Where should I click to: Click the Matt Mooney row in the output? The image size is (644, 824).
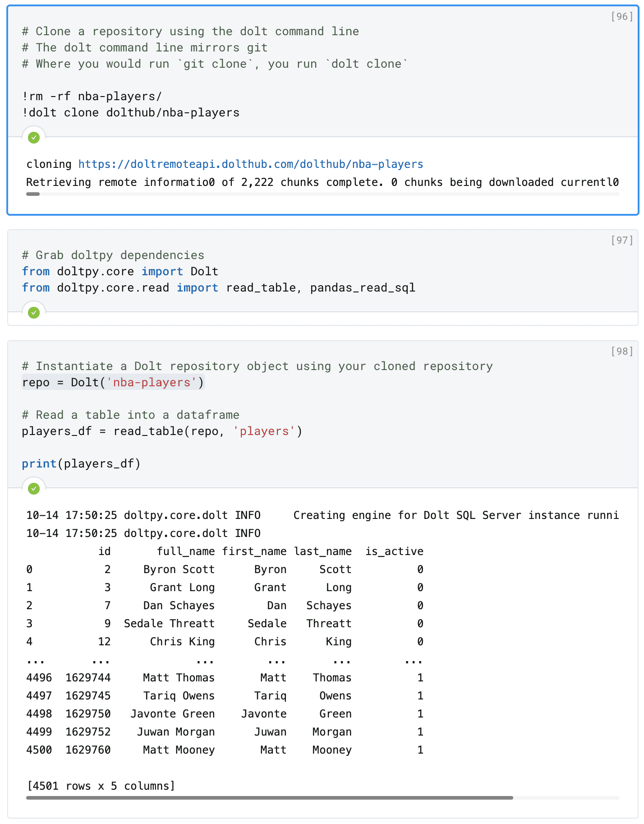pos(225,750)
